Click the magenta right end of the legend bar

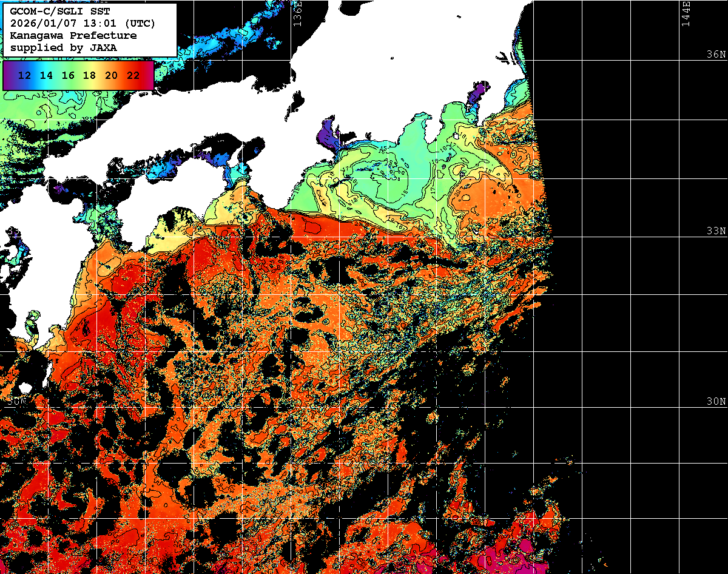pyautogui.click(x=149, y=75)
